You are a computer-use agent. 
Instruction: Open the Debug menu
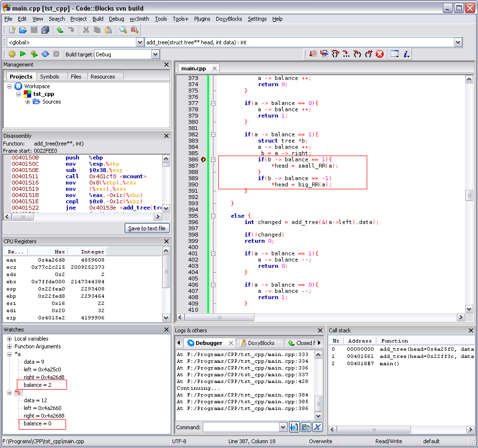tap(116, 19)
